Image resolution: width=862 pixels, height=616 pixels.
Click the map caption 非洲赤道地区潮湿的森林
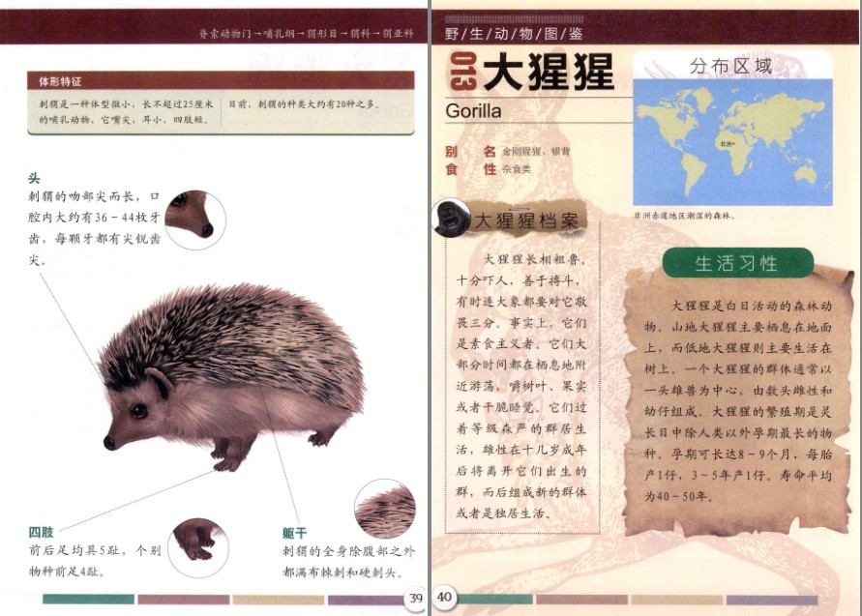[684, 216]
